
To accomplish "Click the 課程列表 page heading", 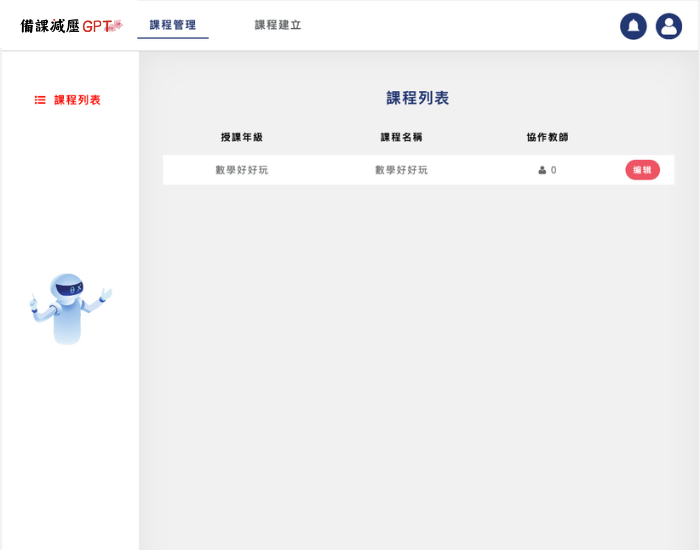I will (418, 98).
